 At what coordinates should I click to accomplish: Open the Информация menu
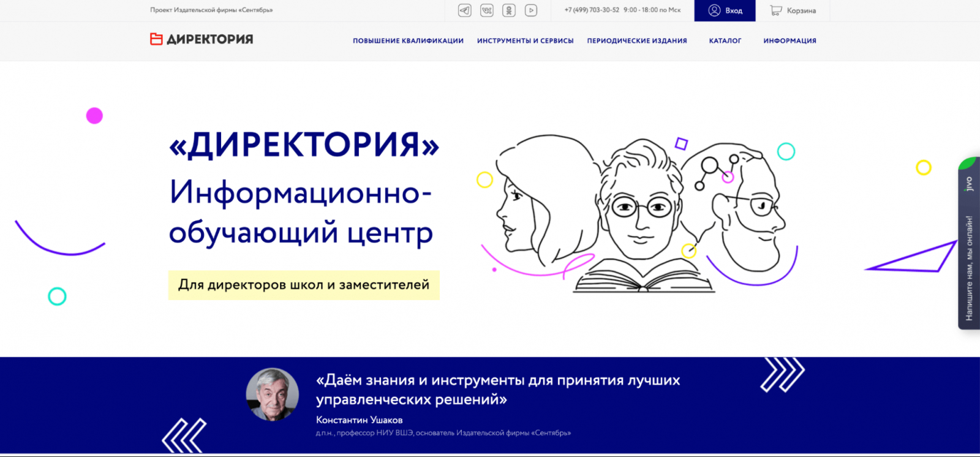pyautogui.click(x=790, y=41)
